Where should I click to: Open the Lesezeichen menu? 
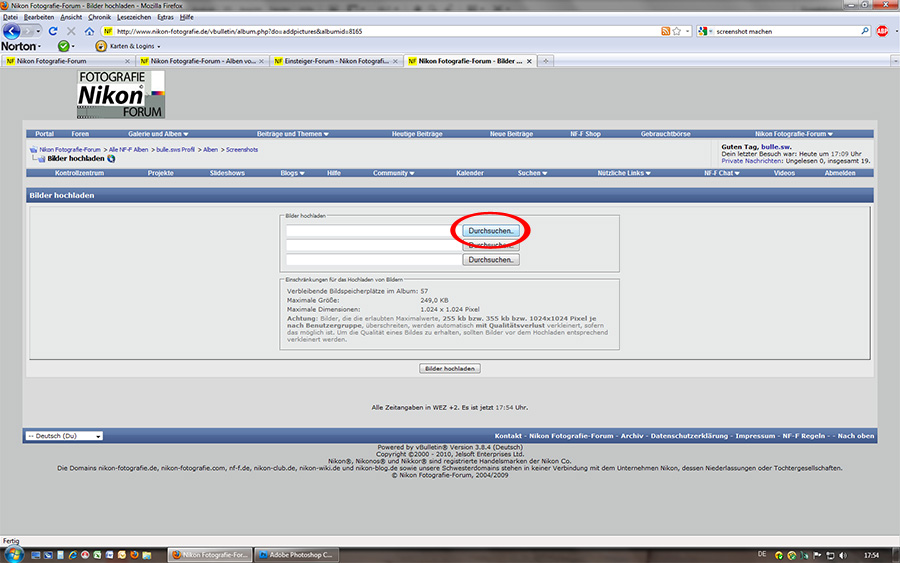134,17
